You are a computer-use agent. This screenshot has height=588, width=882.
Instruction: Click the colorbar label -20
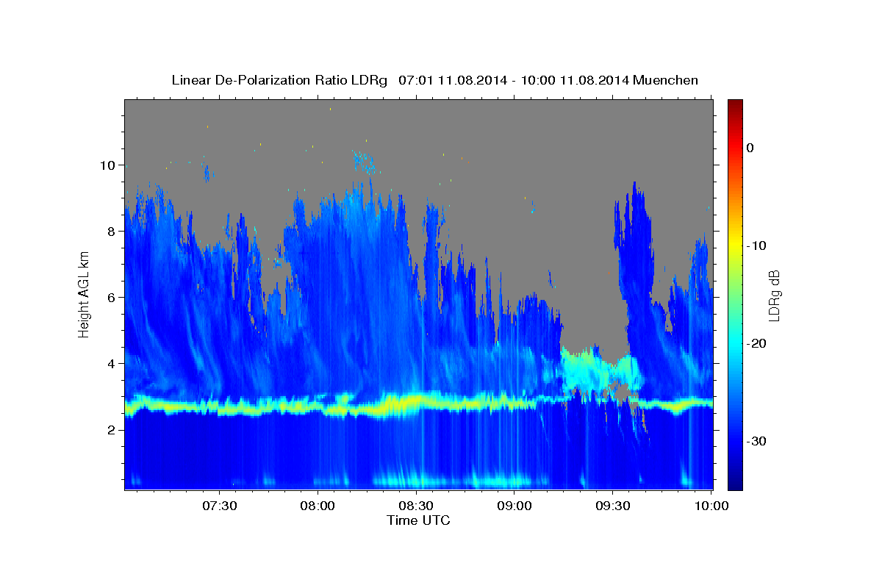pos(757,343)
